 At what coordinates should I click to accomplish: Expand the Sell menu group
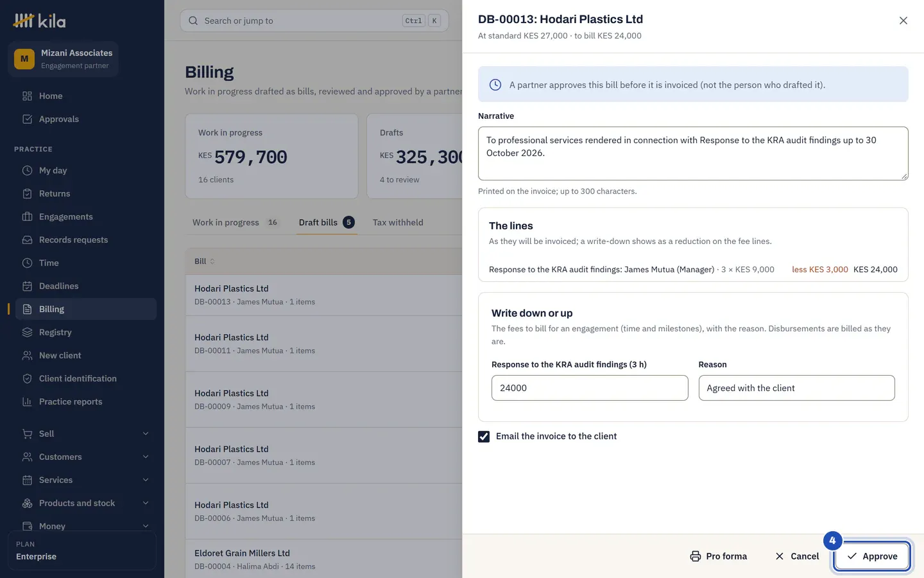point(85,433)
